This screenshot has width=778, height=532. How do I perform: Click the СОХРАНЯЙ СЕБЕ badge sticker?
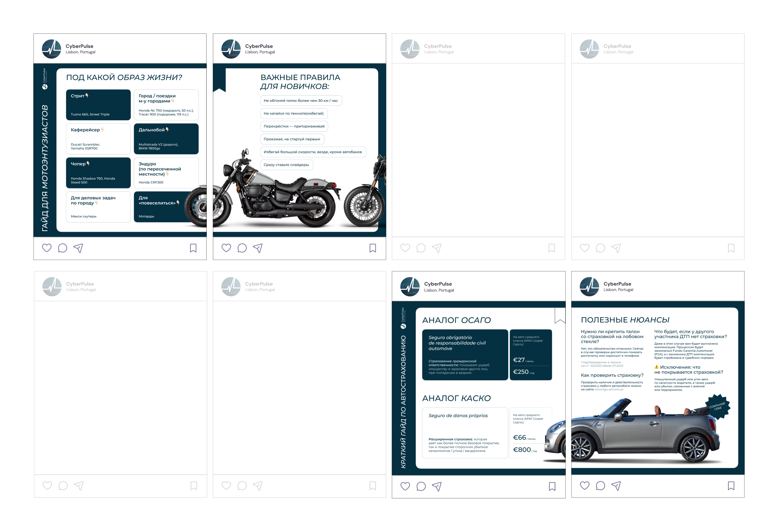pyautogui.click(x=717, y=406)
